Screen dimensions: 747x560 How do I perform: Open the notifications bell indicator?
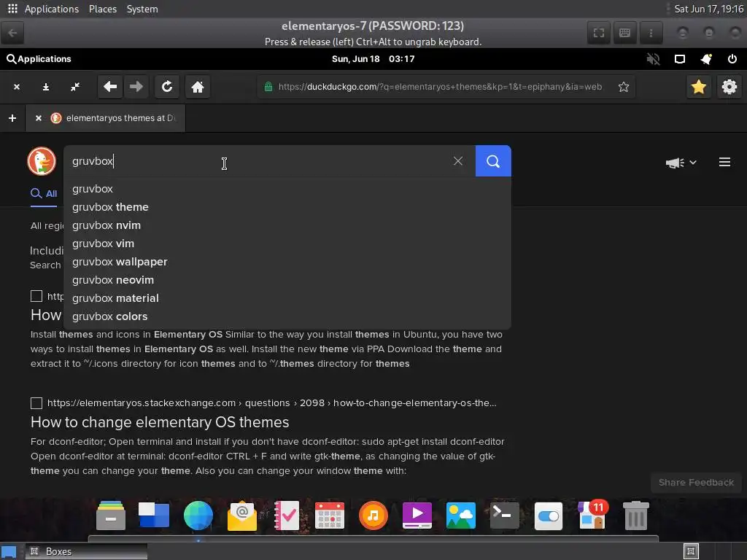tap(706, 59)
